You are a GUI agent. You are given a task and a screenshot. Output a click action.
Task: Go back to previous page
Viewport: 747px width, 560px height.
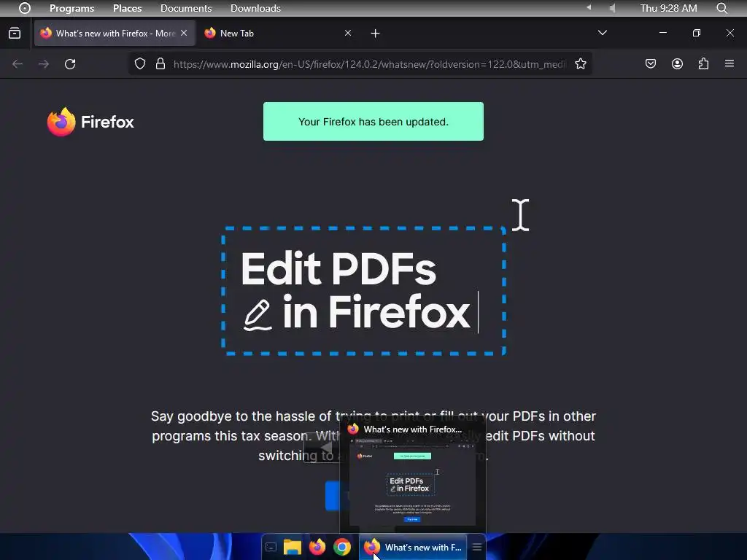point(18,64)
